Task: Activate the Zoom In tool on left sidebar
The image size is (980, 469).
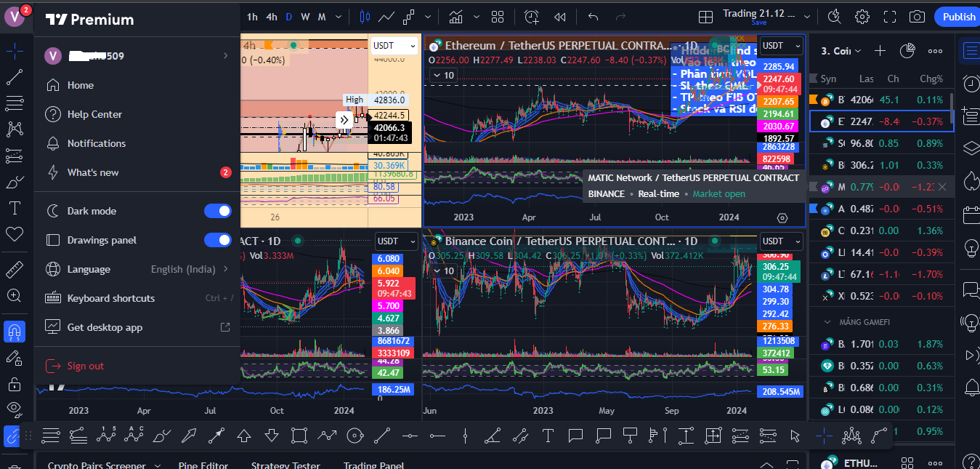Action: click(15, 296)
